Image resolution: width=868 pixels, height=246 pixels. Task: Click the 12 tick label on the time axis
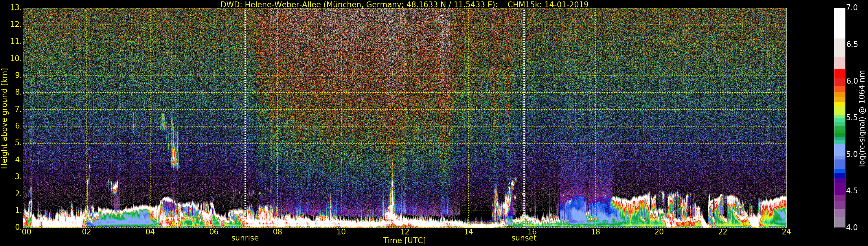(405, 232)
